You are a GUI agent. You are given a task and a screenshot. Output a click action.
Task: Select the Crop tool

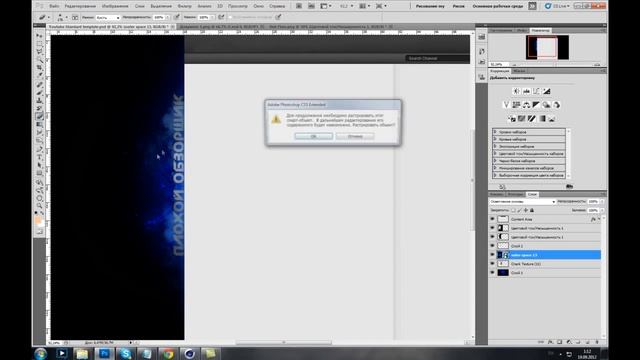(40, 67)
